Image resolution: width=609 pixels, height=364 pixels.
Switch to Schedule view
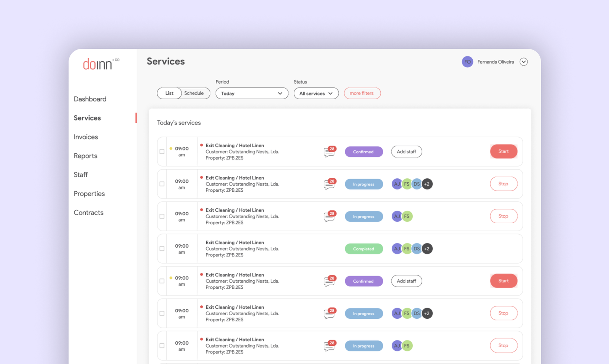pyautogui.click(x=194, y=93)
